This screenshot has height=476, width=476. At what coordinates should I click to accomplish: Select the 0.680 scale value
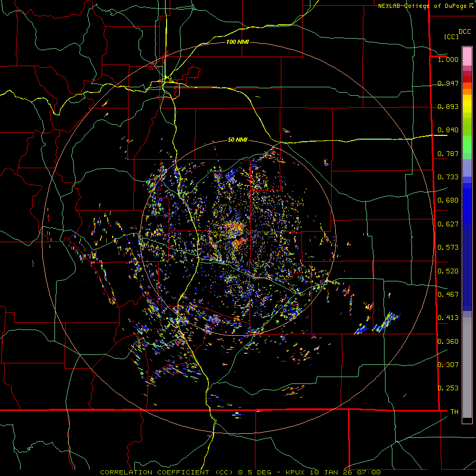coord(448,200)
